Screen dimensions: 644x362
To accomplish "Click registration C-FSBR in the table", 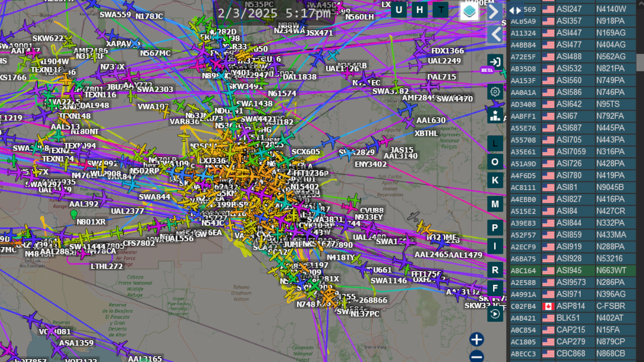I will point(611,306).
